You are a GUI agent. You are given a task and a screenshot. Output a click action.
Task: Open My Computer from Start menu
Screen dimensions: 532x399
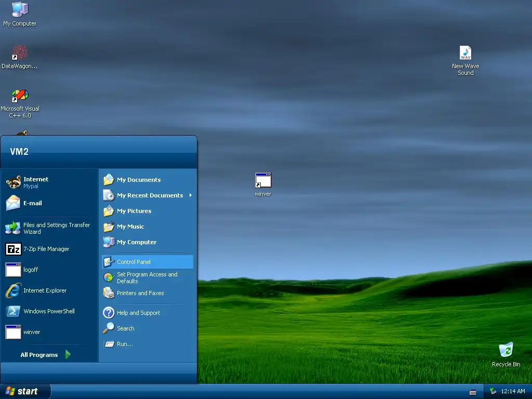[x=148, y=242]
